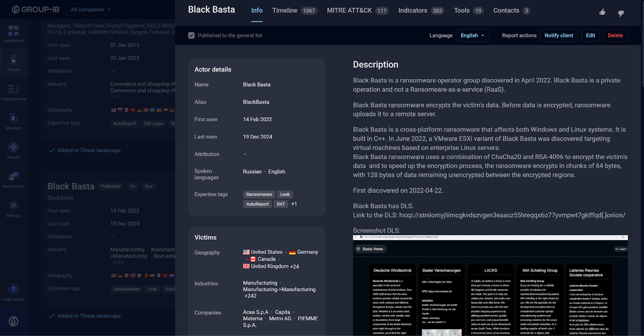Image resolution: width=644 pixels, height=336 pixels.
Task: Click the Metro AG company name
Action: (x=280, y=319)
